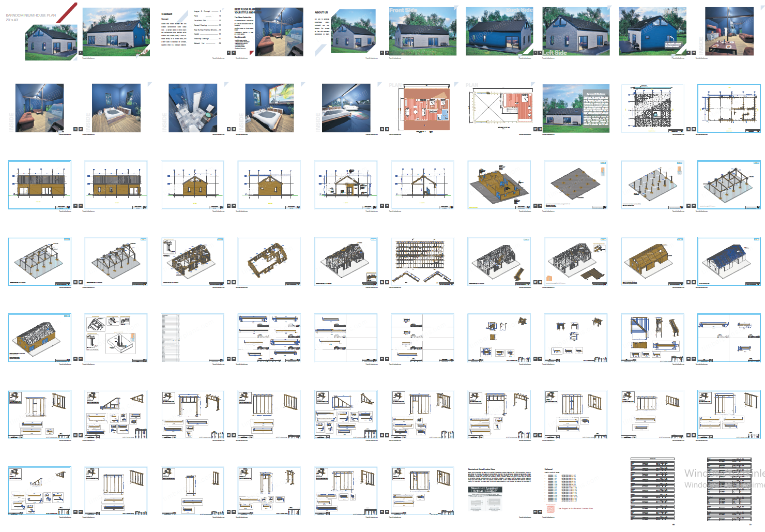This screenshot has height=532, width=765.
Task: Open the 3D cutaway interior view page
Action: (x=499, y=185)
